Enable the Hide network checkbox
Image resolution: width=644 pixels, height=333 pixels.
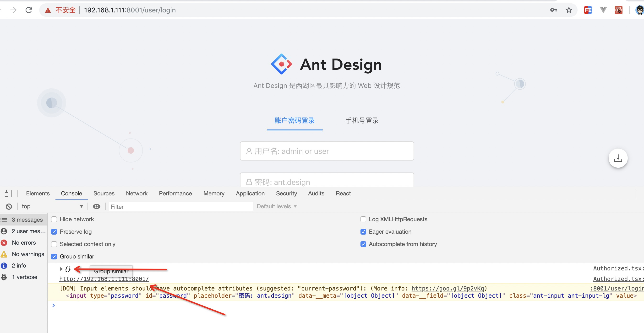click(x=54, y=219)
